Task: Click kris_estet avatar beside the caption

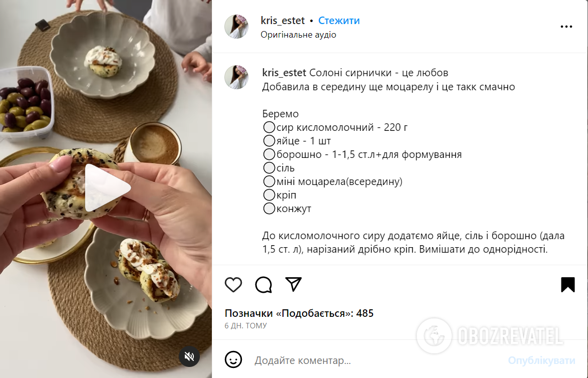Action: point(236,77)
